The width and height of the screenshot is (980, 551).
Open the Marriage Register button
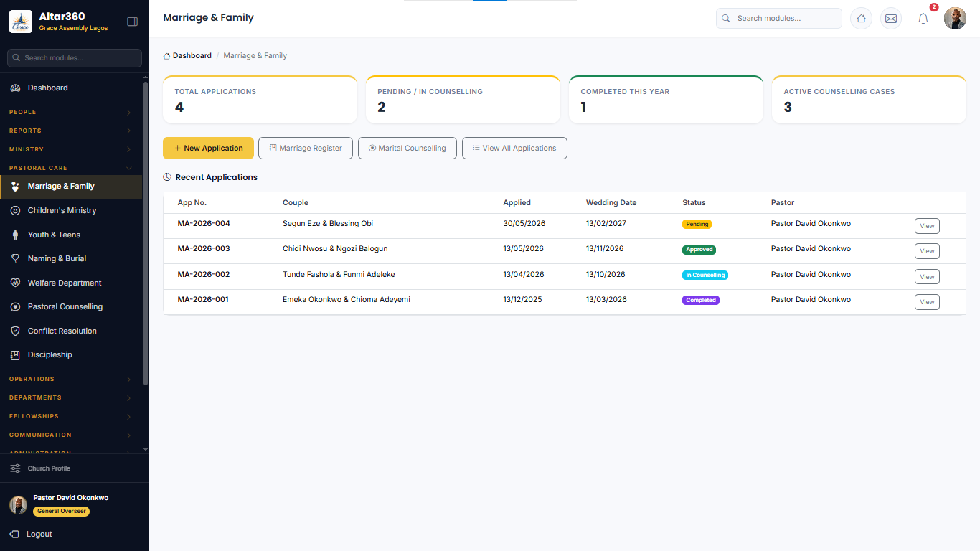[306, 148]
